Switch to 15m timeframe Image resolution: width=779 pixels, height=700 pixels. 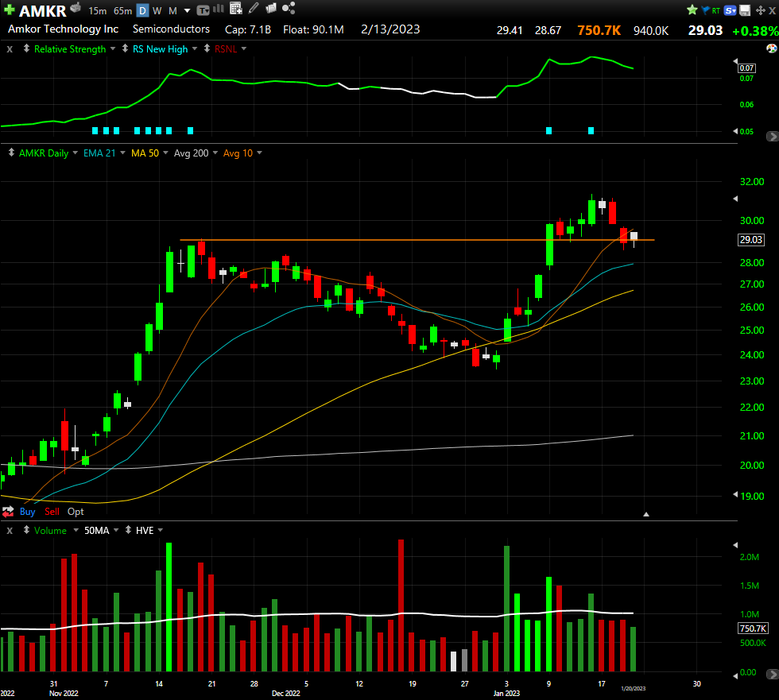tap(97, 10)
